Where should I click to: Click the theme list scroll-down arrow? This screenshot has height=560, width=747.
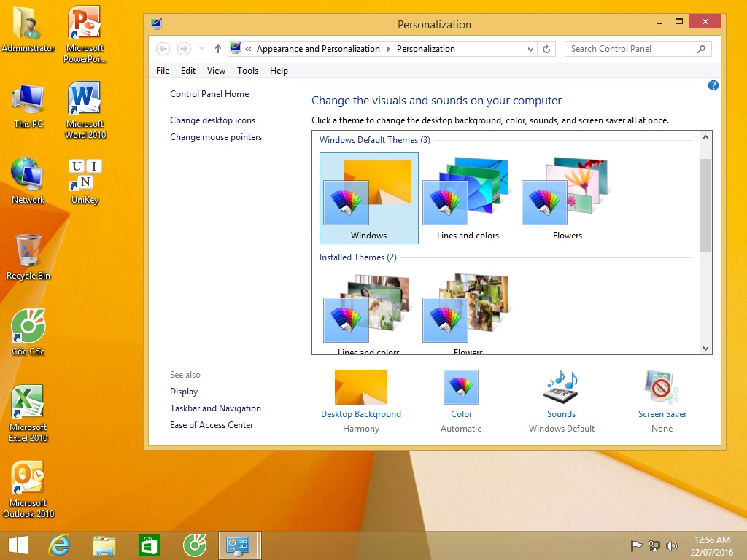pyautogui.click(x=705, y=348)
